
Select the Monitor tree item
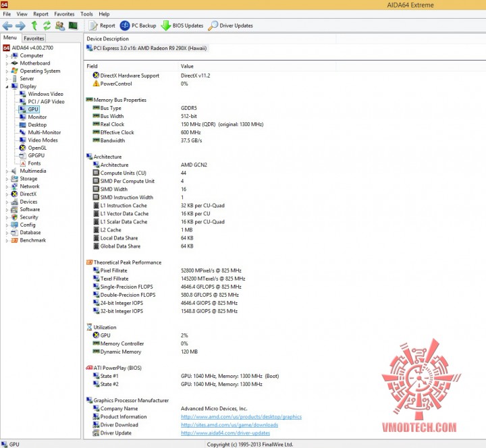[37, 117]
